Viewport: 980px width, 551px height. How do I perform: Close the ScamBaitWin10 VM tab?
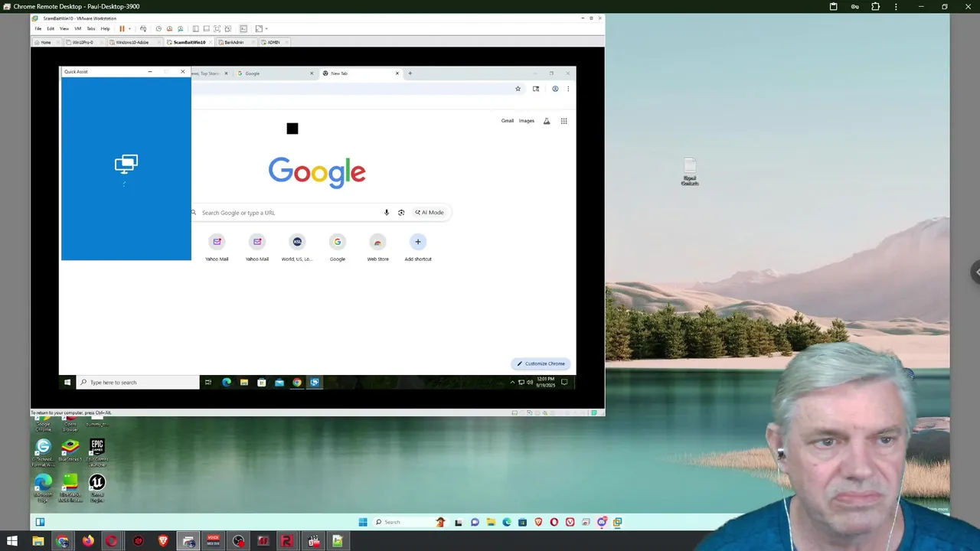(210, 42)
